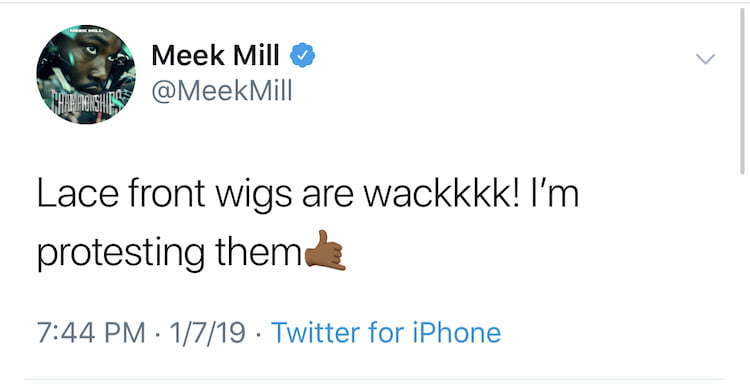Image resolution: width=750 pixels, height=385 pixels.
Task: Click the word "protesting" in the tweet
Action: click(x=121, y=253)
